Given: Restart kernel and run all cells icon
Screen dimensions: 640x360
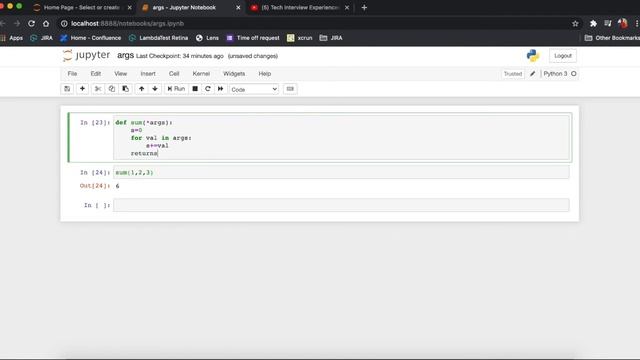Looking at the screenshot, I should [220, 89].
